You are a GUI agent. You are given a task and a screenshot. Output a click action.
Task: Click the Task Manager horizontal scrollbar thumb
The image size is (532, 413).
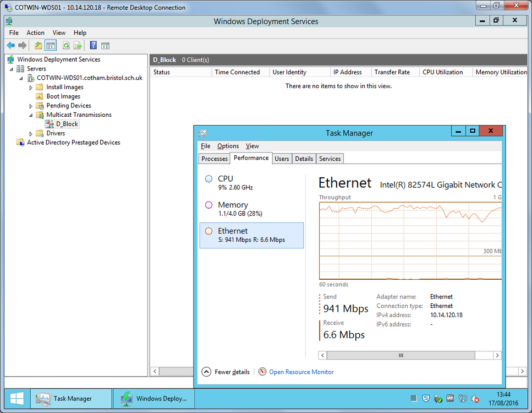pos(401,355)
